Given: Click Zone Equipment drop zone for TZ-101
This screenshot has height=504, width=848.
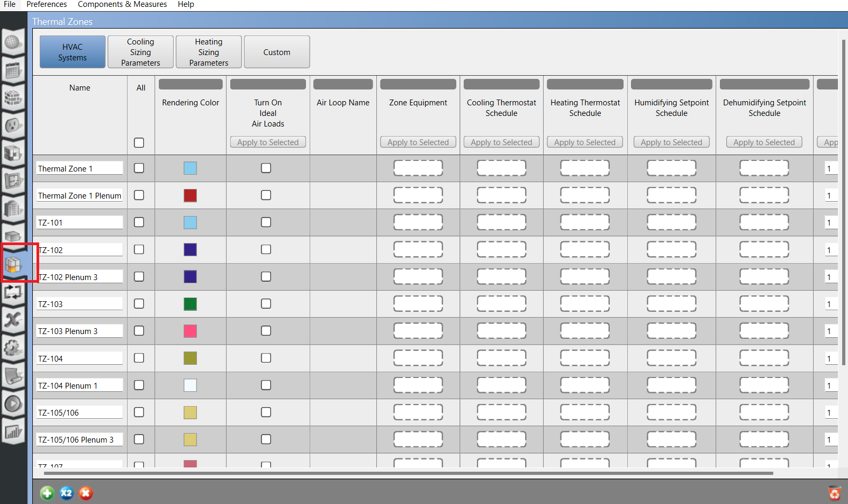Looking at the screenshot, I should coord(418,222).
